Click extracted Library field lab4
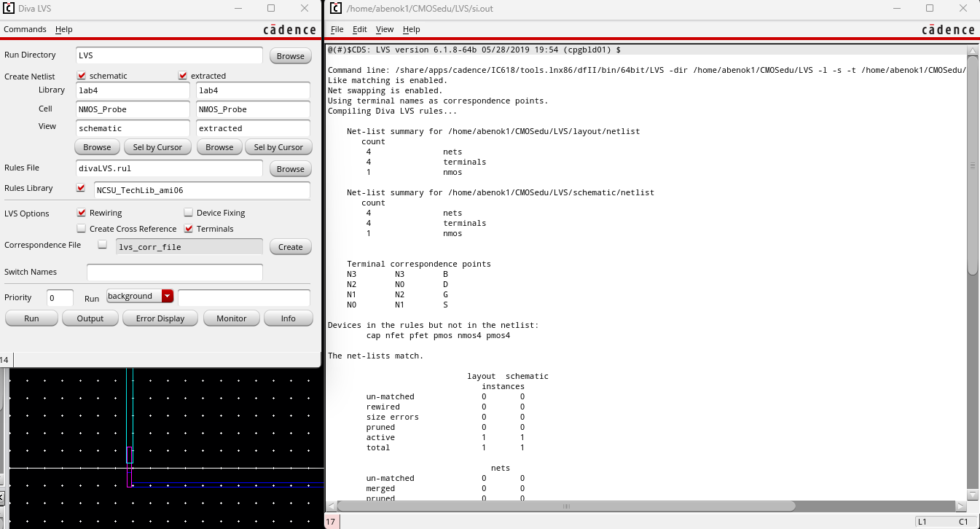The width and height of the screenshot is (980, 529). tap(254, 90)
